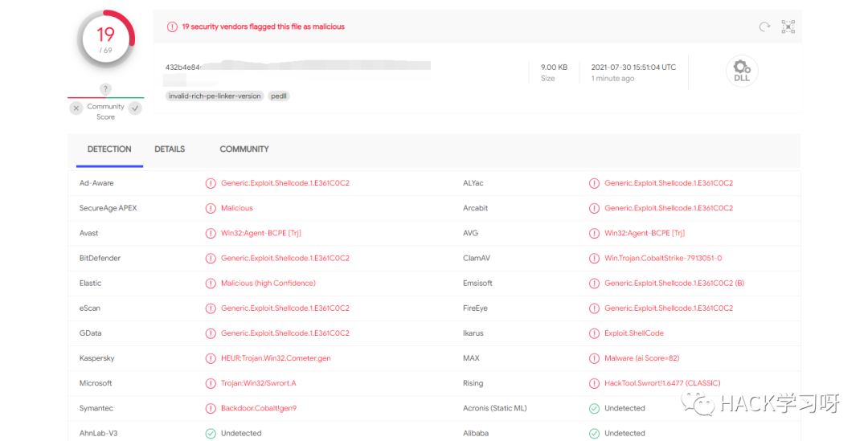This screenshot has height=441, width=868.
Task: Click the AhnLab-V3 undetected check icon
Action: (211, 433)
